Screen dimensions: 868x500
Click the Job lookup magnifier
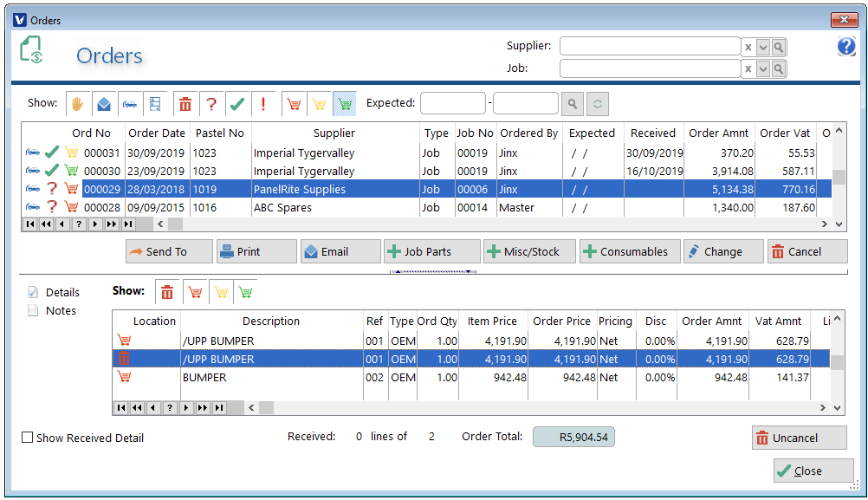779,69
